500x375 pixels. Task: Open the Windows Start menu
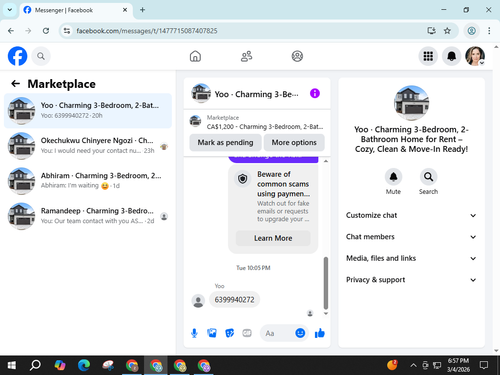point(12,366)
